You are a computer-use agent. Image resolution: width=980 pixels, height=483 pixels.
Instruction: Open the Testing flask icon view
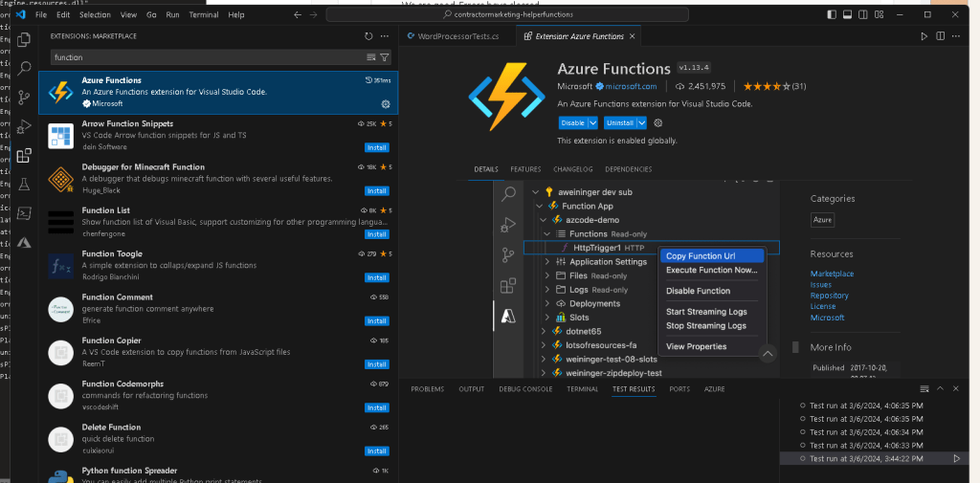click(x=24, y=185)
